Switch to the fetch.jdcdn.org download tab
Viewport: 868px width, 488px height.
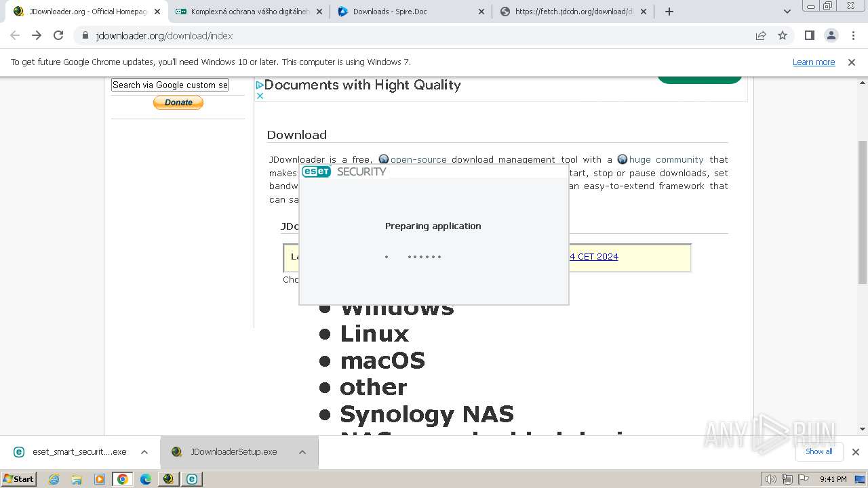(572, 12)
